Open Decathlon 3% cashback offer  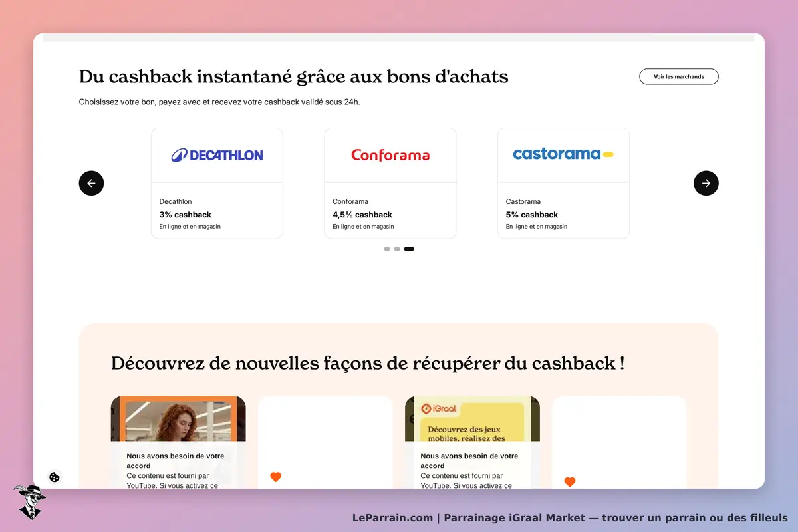(217, 184)
